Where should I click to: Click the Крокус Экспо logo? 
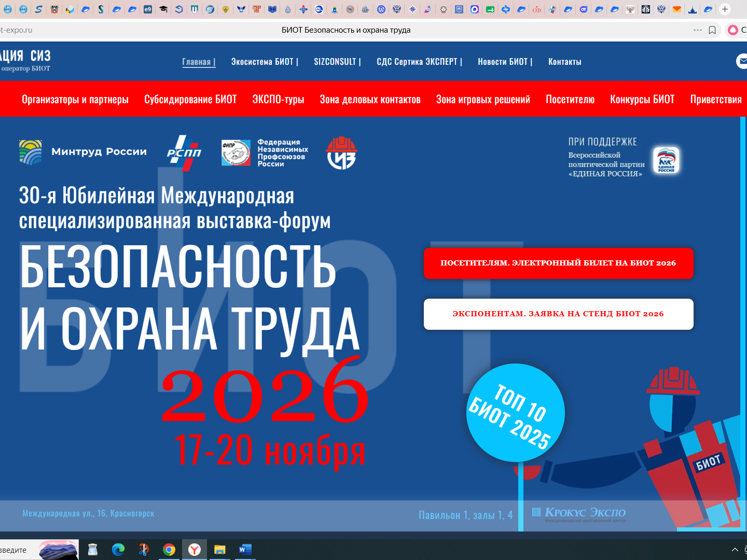579,514
